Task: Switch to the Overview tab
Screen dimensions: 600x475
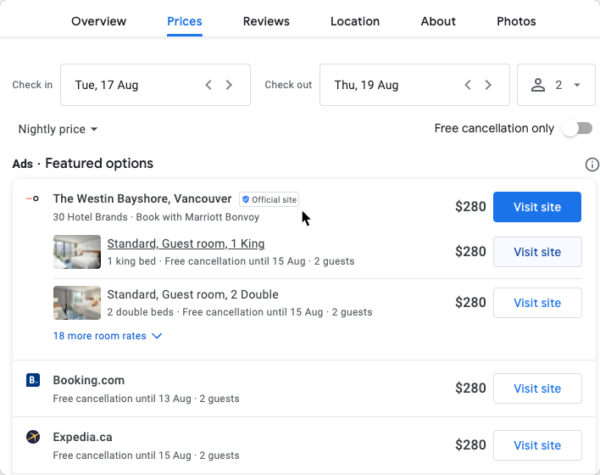Action: [99, 21]
